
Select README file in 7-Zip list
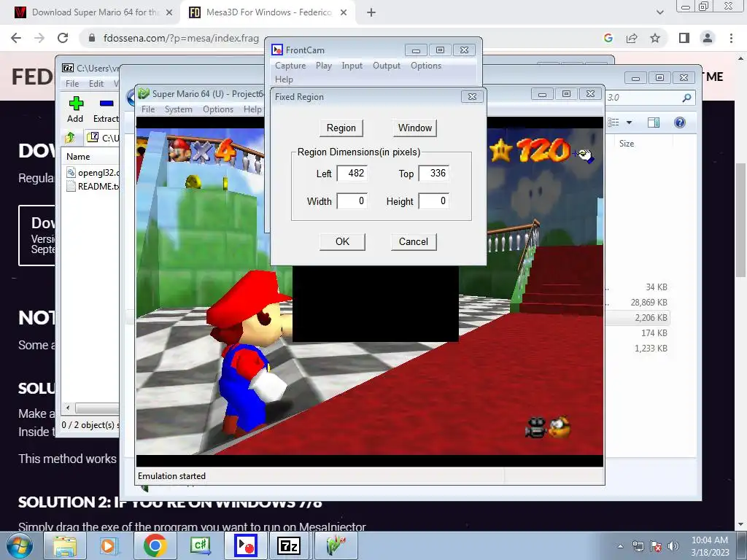(93, 186)
